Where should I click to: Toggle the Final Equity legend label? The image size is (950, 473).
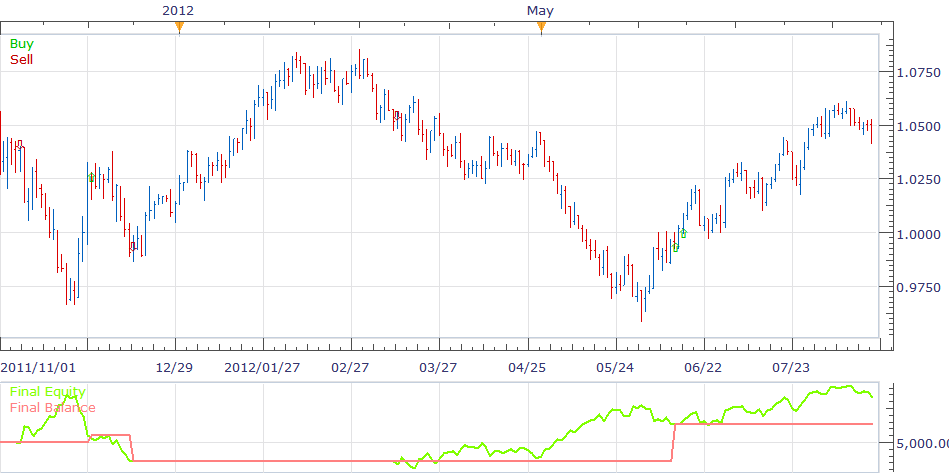pyautogui.click(x=47, y=392)
